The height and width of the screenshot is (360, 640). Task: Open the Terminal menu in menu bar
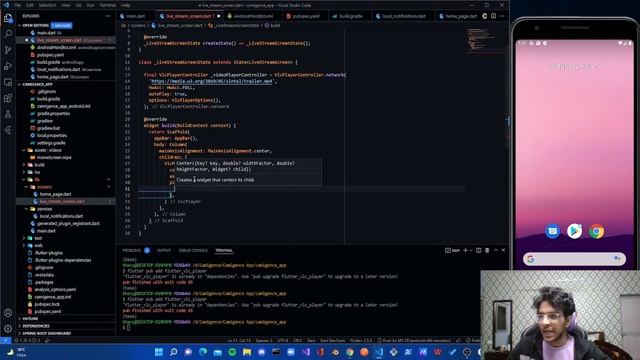click(107, 5)
